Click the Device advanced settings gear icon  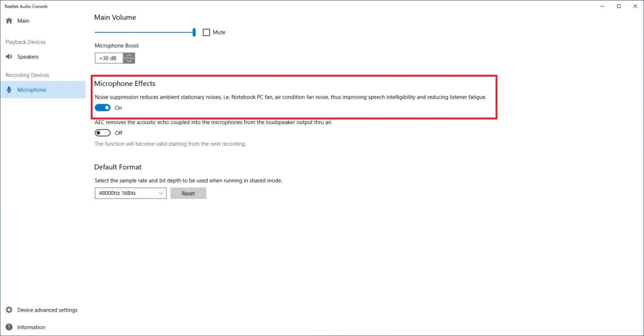click(x=9, y=310)
